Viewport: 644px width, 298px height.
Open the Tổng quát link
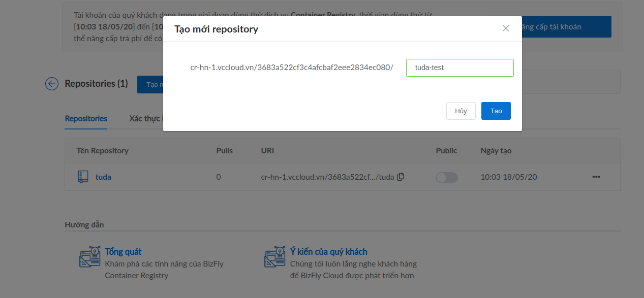(x=123, y=252)
